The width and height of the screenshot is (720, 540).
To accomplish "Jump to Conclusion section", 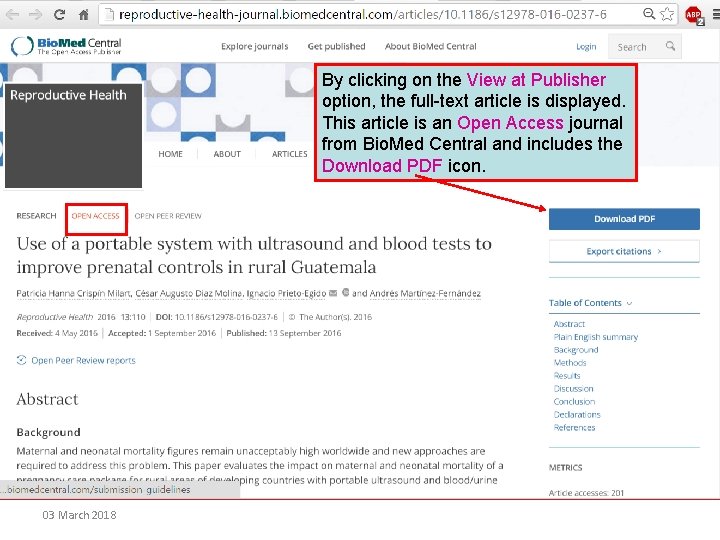I will pos(574,401).
